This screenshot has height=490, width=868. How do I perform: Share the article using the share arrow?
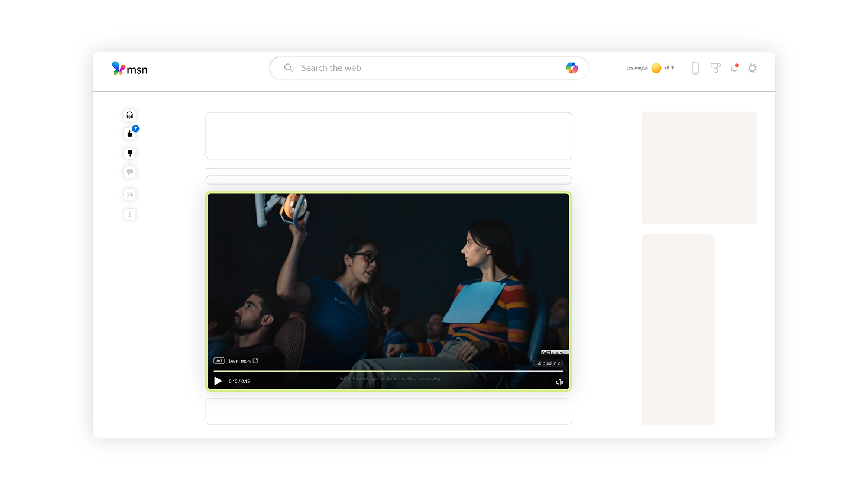tap(129, 194)
